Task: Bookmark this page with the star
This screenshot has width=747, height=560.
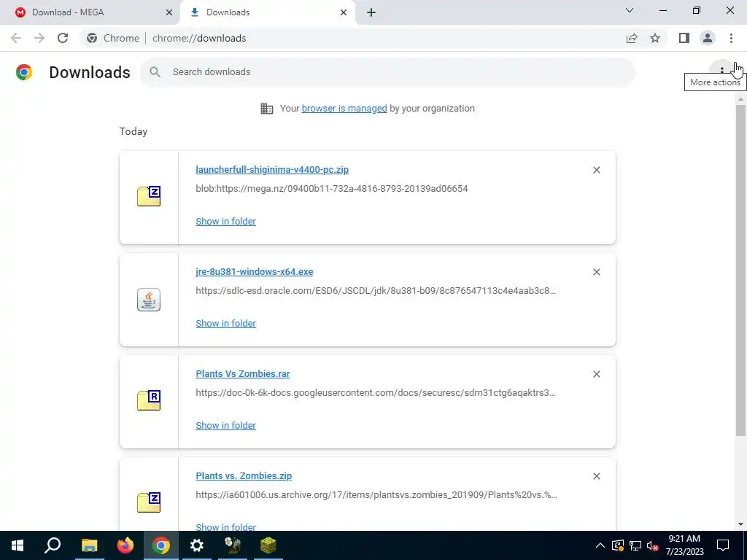Action: pyautogui.click(x=655, y=38)
